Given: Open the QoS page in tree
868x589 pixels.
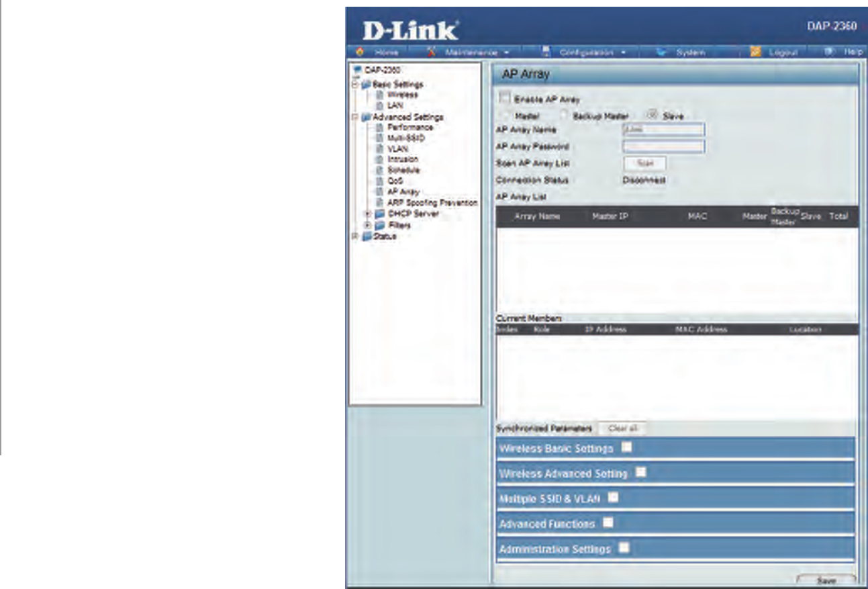Looking at the screenshot, I should click(x=394, y=181).
